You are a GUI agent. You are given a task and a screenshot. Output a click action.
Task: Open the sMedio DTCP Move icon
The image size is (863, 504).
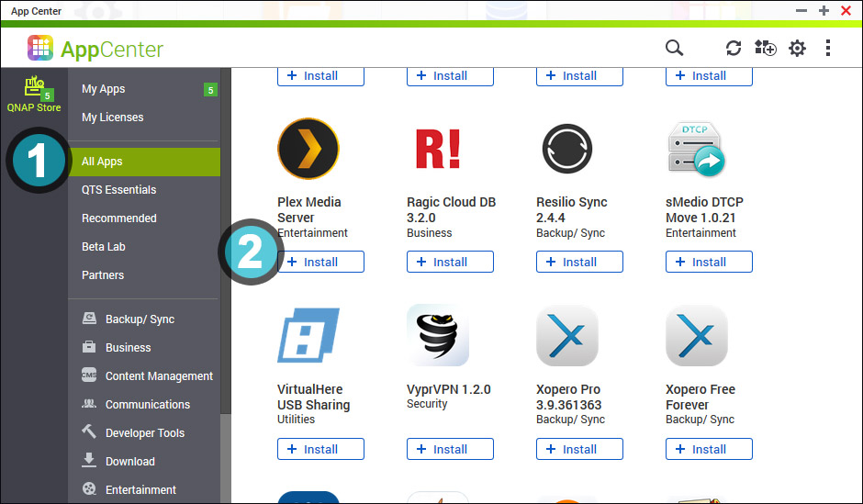coord(696,149)
